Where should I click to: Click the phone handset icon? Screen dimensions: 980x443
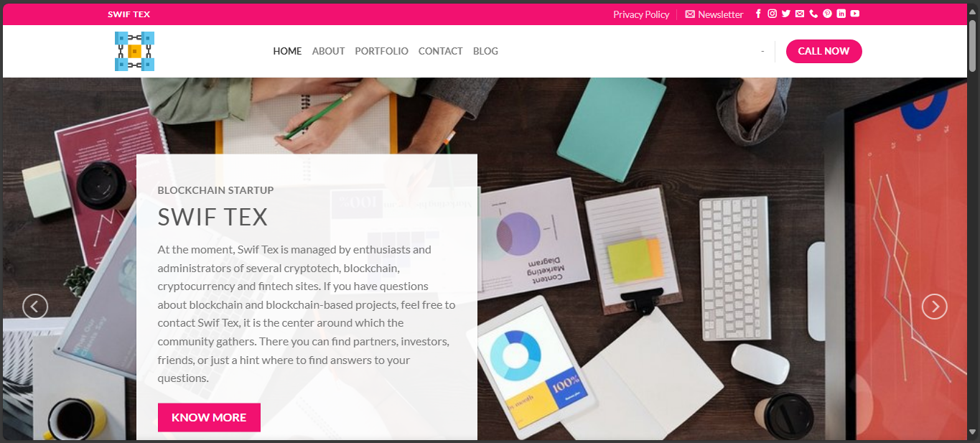pyautogui.click(x=813, y=14)
